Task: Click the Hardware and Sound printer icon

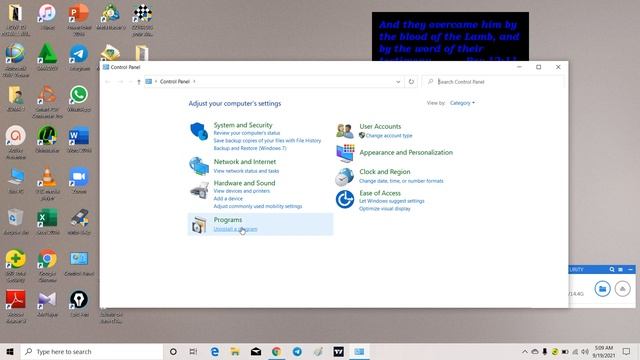Action: click(x=199, y=190)
